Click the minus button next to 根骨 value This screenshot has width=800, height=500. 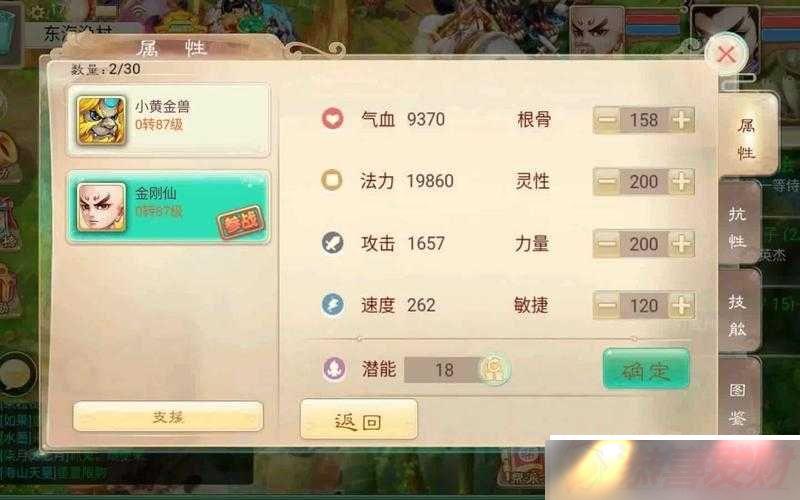pos(607,120)
